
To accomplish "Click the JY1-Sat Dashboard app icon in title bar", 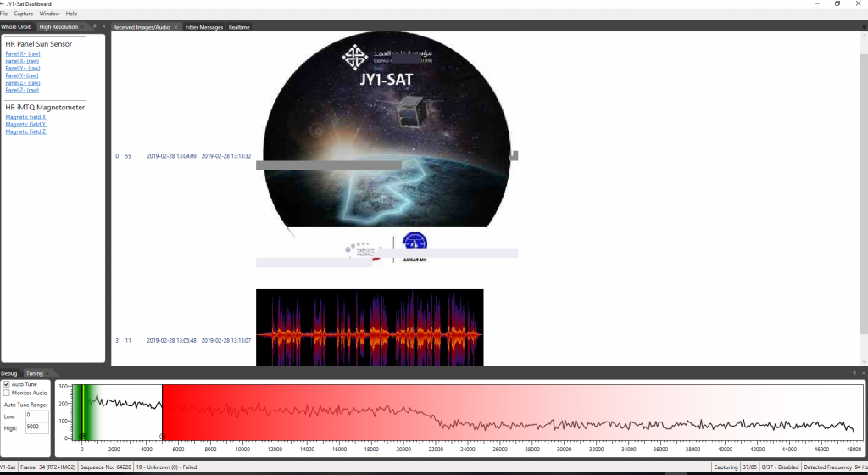I will tap(3, 4).
